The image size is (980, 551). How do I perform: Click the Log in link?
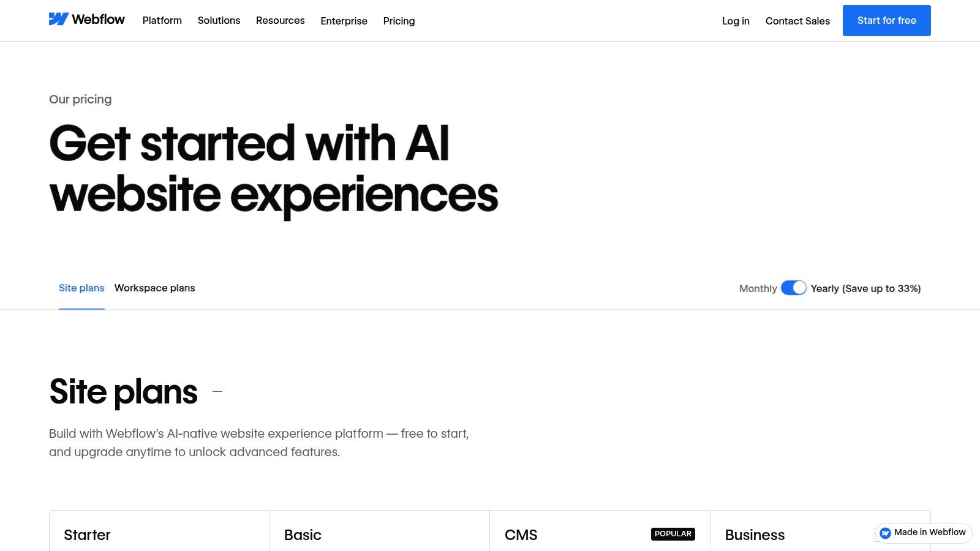[736, 21]
